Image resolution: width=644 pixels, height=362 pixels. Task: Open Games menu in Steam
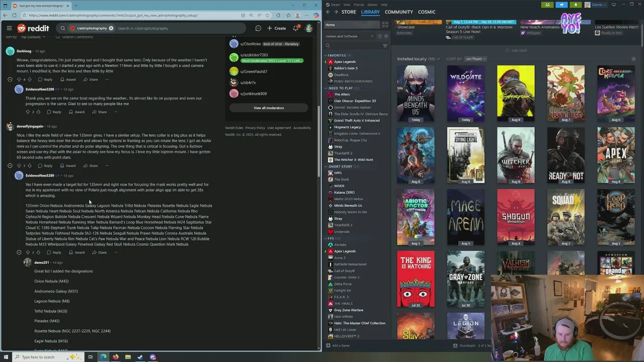[x=372, y=5]
